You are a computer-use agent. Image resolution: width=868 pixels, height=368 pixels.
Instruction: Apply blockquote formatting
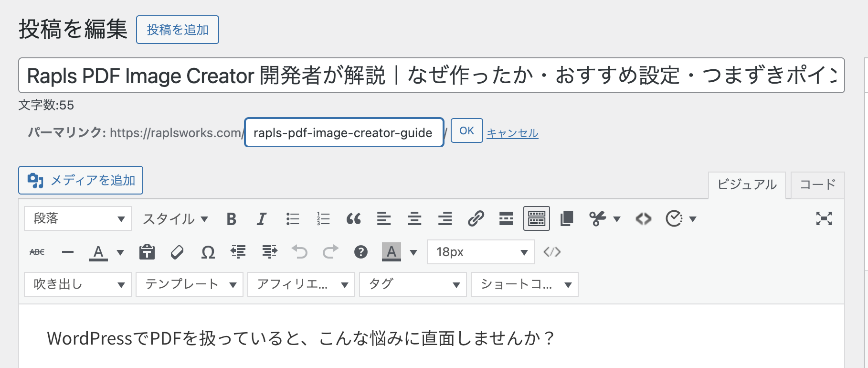[353, 219]
